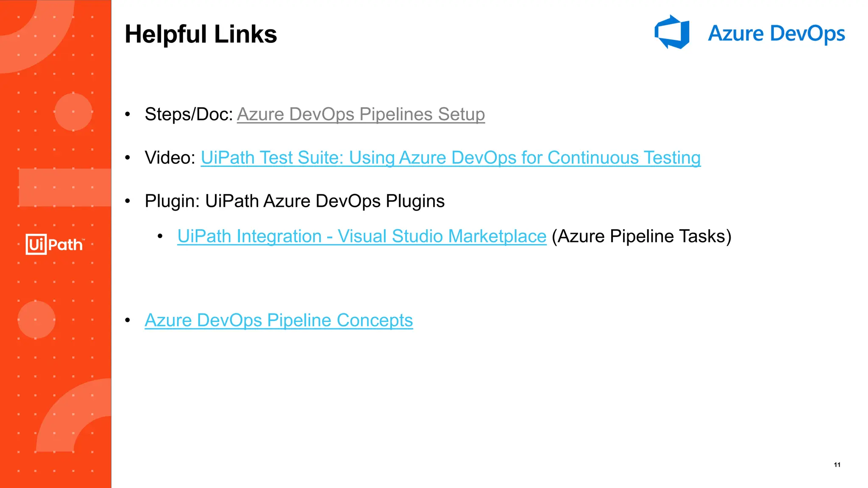868x488 pixels.
Task: Click the bullet before the Steps/Doc line
Action: point(128,114)
